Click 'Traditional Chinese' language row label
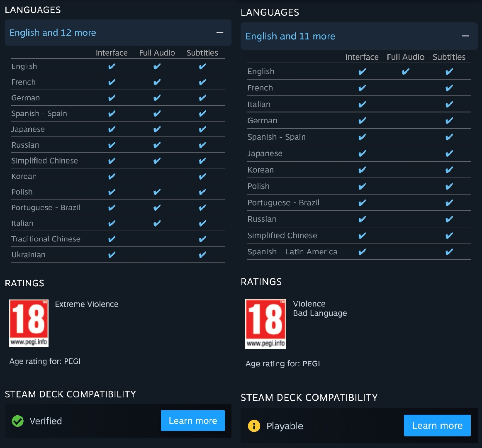 (x=46, y=239)
